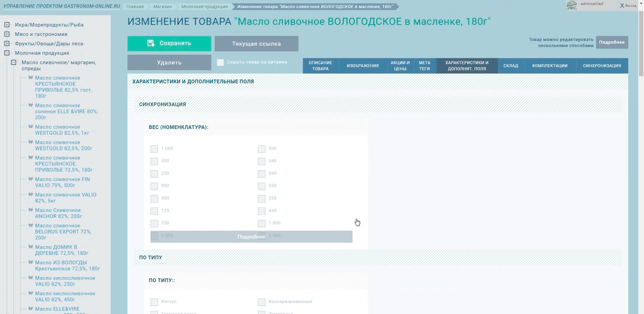Viewport: 644px width, 314px height.
Task: Check the 300 weight checkbox
Action: coord(262,149)
